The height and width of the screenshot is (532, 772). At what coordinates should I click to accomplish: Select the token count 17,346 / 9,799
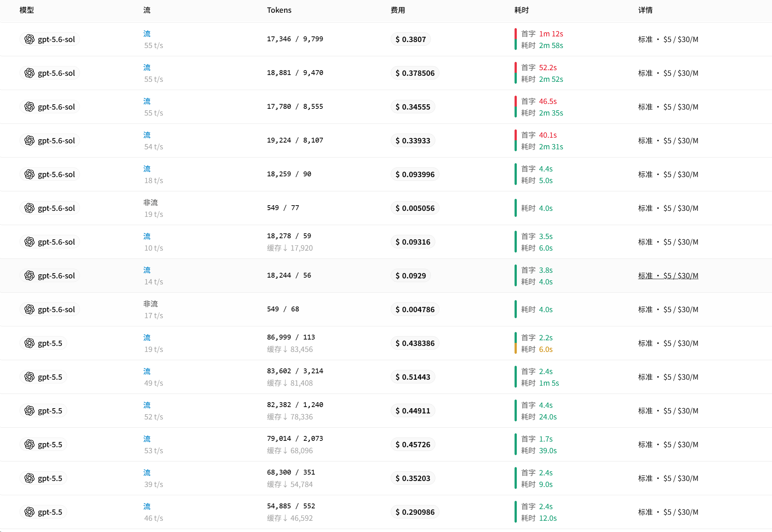[x=295, y=39]
